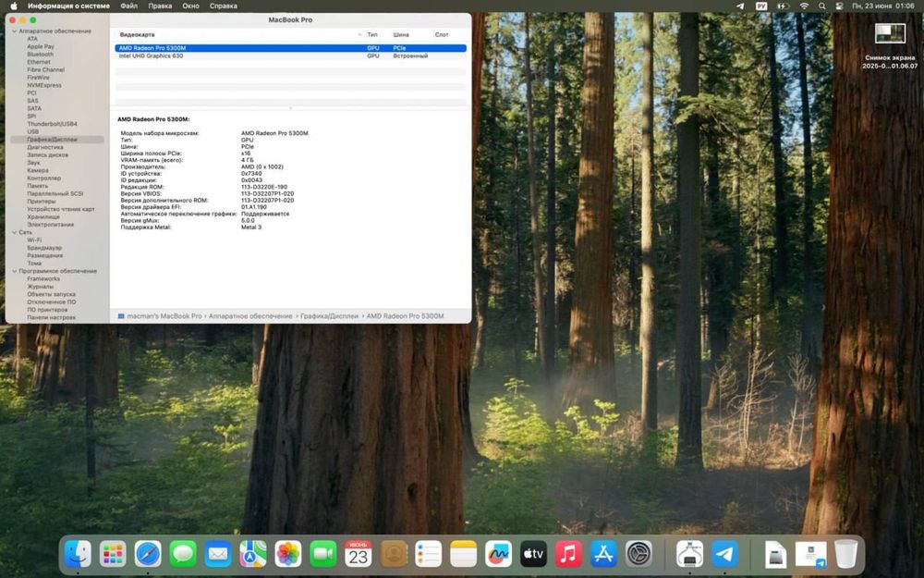Select Bluetooth in the sidebar
The height and width of the screenshot is (578, 924).
[x=40, y=55]
